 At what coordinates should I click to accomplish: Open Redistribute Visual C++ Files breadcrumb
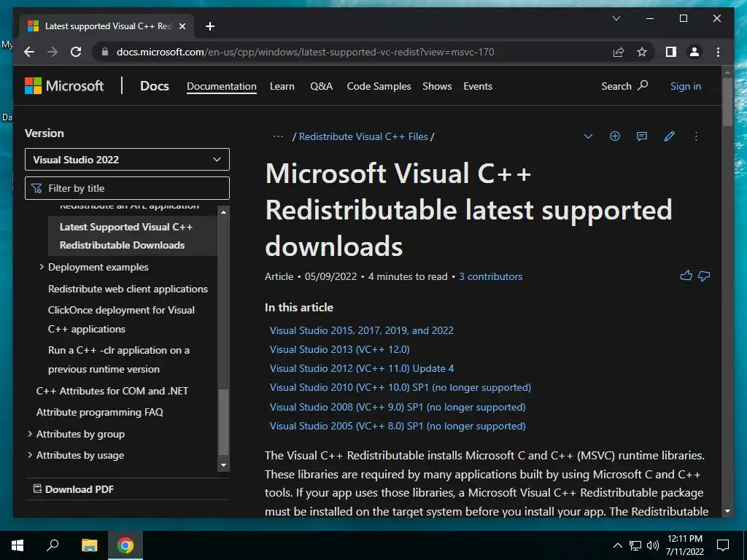[x=363, y=136]
